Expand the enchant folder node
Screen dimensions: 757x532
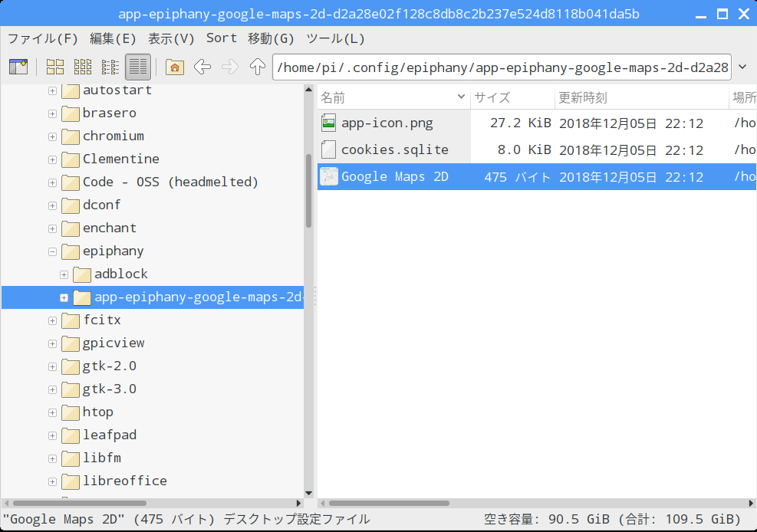53,228
